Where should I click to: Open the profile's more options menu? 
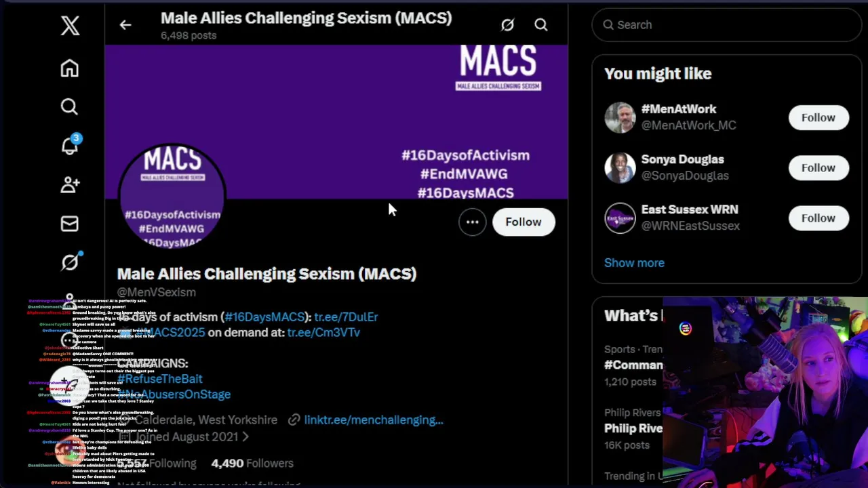click(x=472, y=222)
